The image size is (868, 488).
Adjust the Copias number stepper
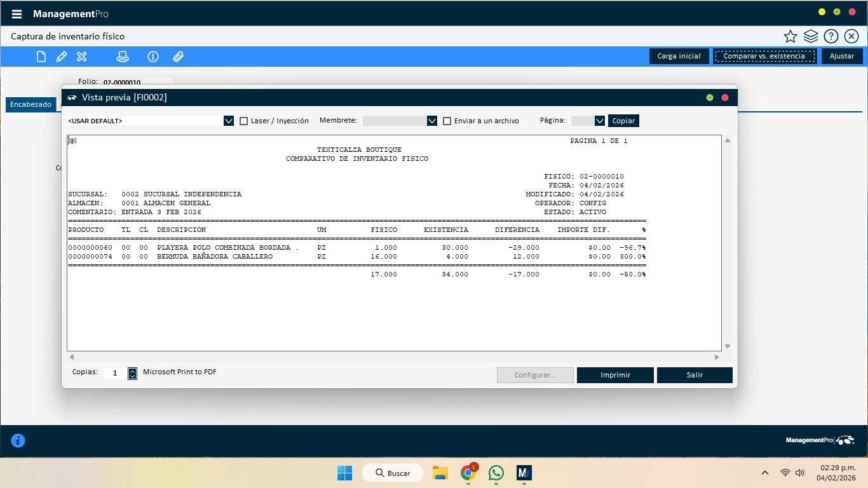pyautogui.click(x=132, y=374)
